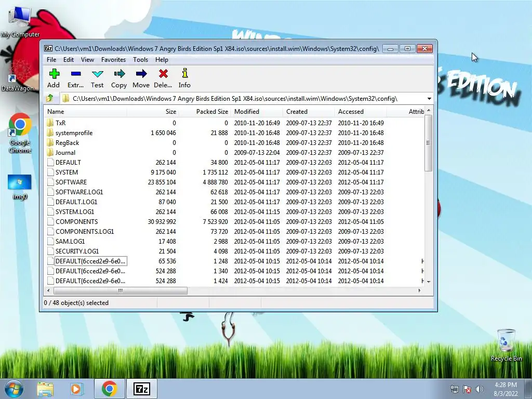Go up one folder level icon
This screenshot has height=399, width=532.
(50, 98)
